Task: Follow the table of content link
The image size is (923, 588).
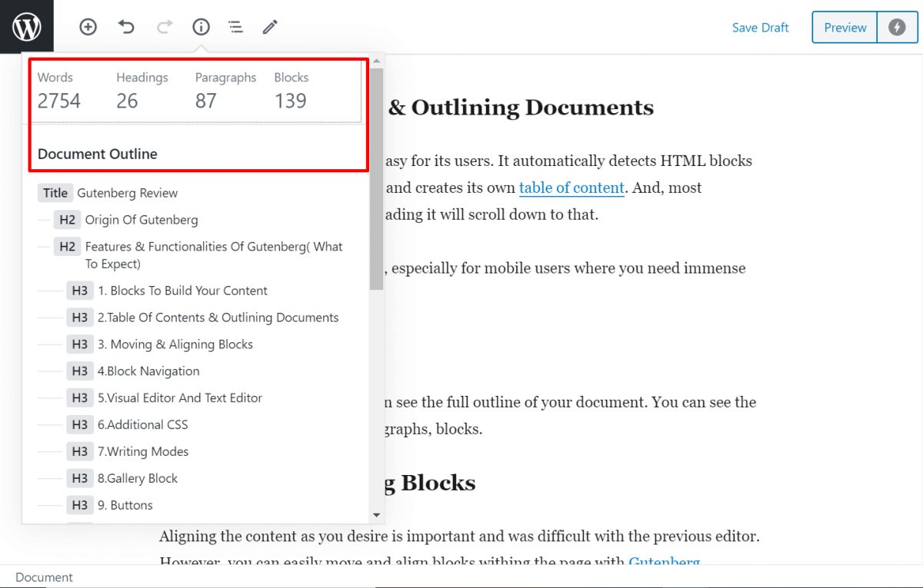Action: [571, 188]
